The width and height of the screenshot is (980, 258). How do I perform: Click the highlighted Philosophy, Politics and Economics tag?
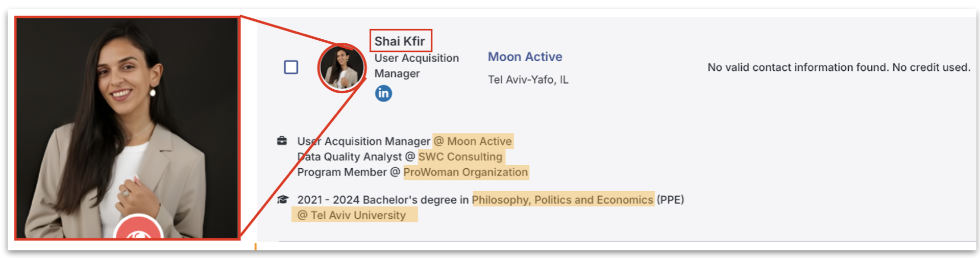click(x=562, y=200)
